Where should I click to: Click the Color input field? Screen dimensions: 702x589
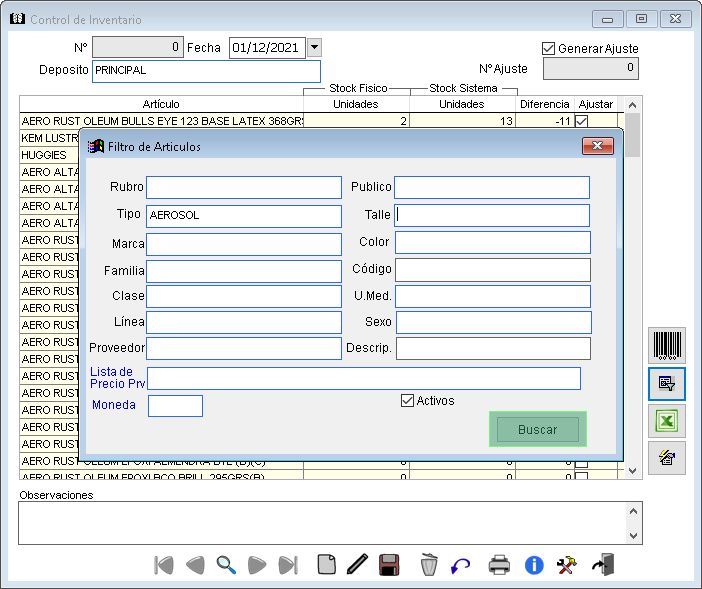coord(492,243)
